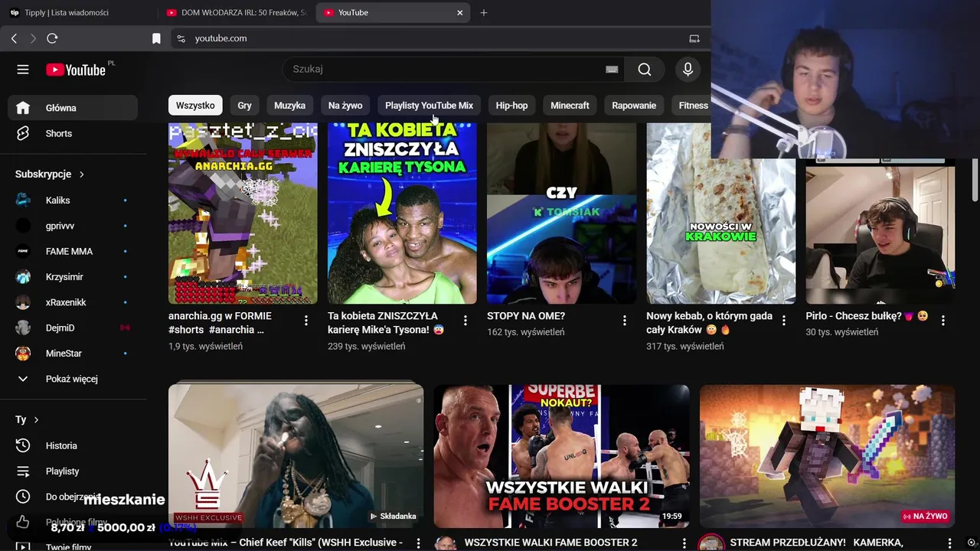Click the page scrollbar thumb

click(x=975, y=181)
